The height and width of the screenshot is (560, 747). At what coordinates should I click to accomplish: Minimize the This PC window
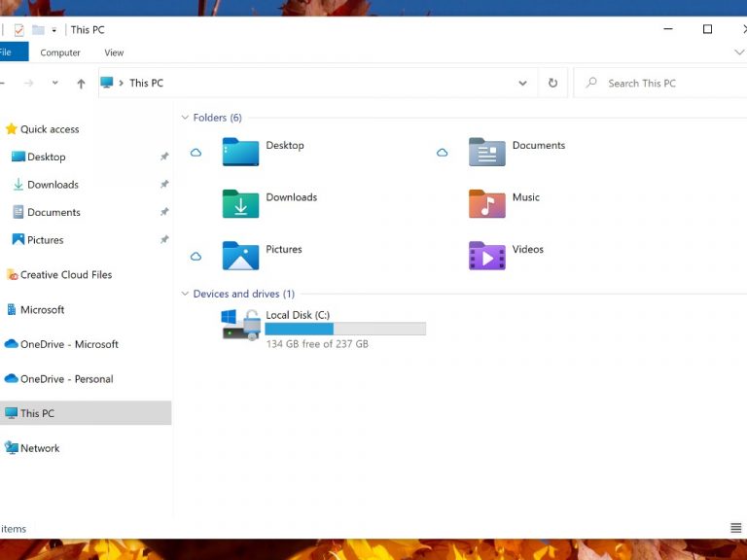668,29
